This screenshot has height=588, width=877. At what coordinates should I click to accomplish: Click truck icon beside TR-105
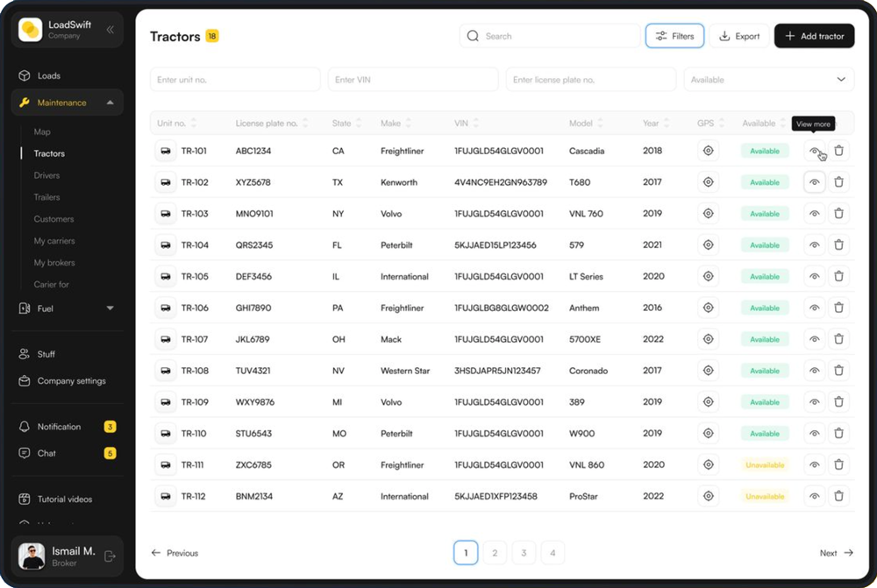coord(165,277)
